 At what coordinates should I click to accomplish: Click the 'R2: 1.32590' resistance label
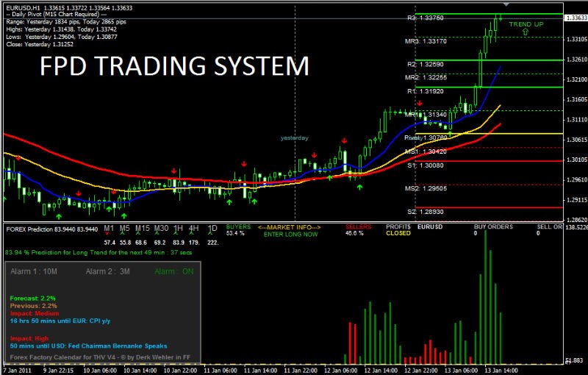(426, 65)
